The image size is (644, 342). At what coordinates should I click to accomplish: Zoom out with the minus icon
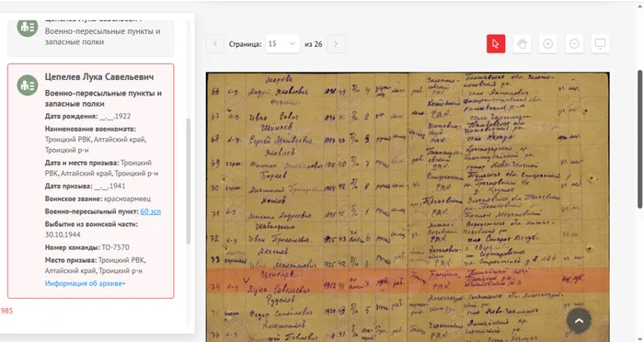click(x=574, y=44)
